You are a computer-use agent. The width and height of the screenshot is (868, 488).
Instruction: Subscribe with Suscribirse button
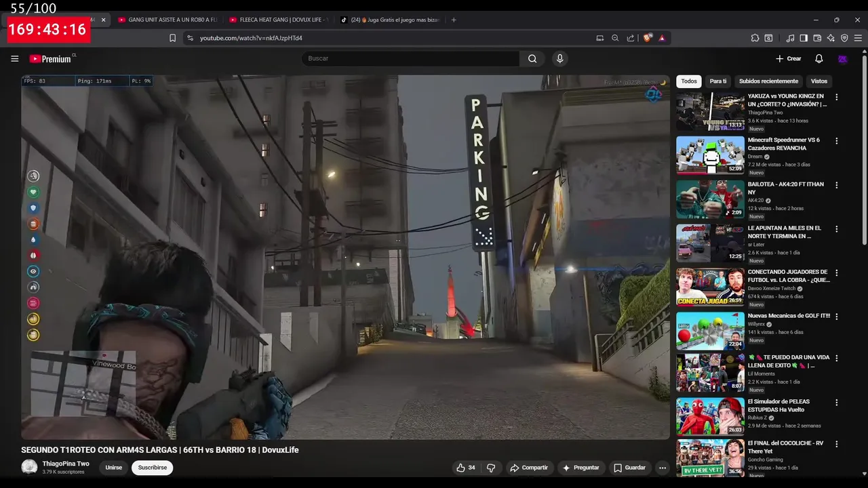tap(153, 468)
